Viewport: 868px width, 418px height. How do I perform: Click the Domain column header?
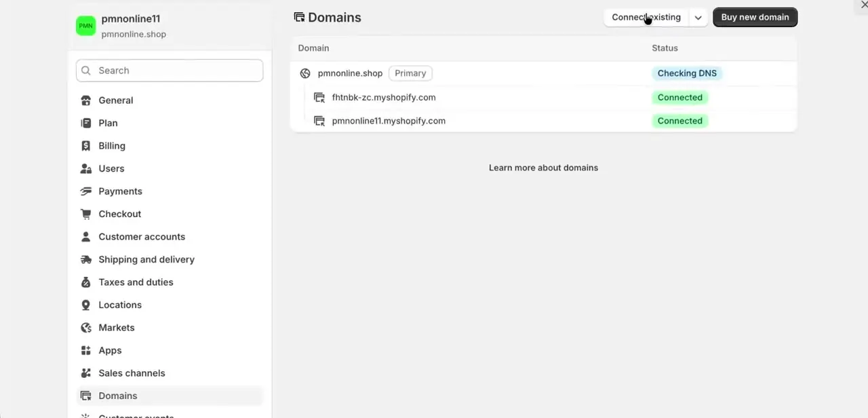click(313, 48)
